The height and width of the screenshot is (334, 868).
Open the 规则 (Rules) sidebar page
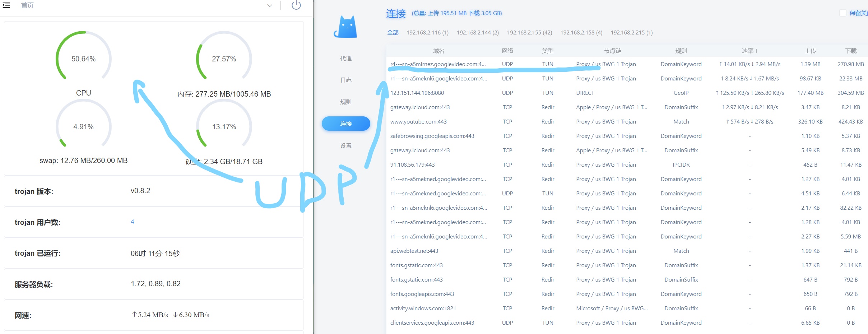[x=345, y=102]
